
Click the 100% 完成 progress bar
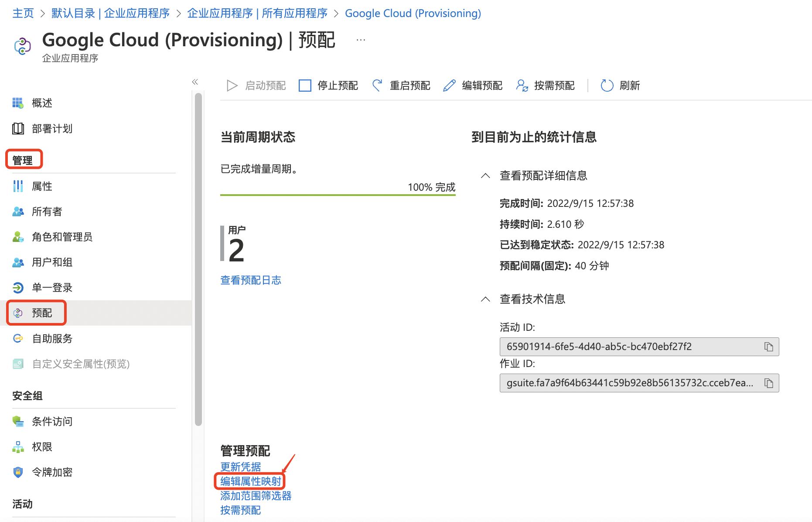338,195
